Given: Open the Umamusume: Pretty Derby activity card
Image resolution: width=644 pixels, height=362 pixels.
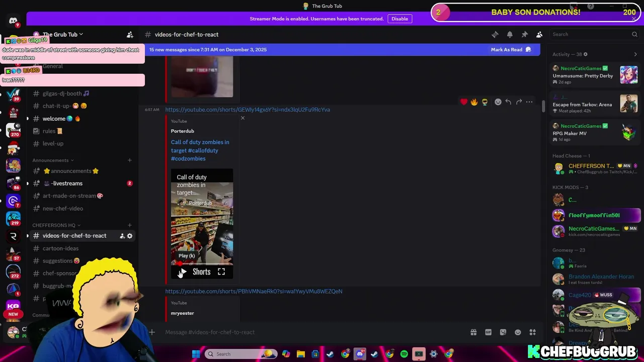Looking at the screenshot, I should click(x=595, y=75).
